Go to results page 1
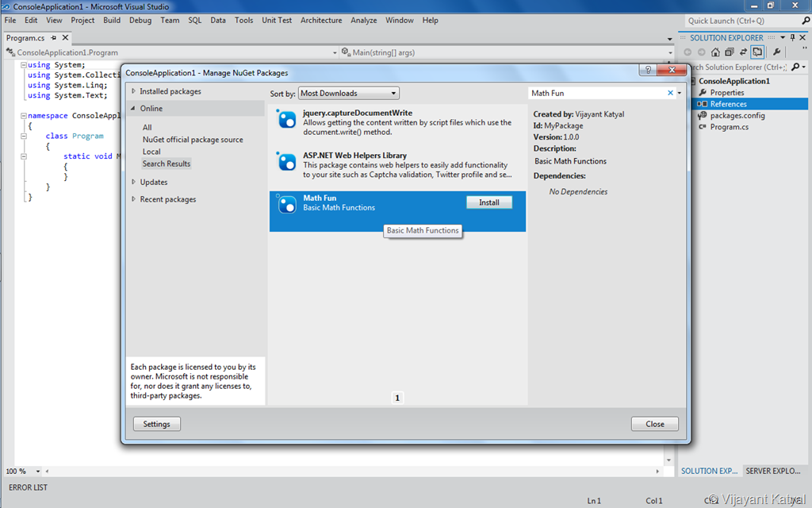This screenshot has width=812, height=508. tap(397, 398)
